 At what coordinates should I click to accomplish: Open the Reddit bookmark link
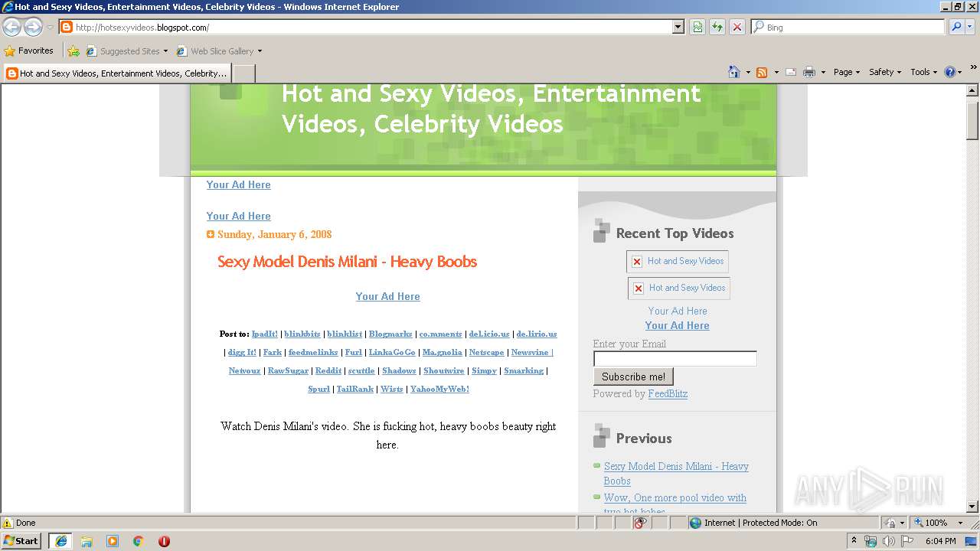(328, 370)
